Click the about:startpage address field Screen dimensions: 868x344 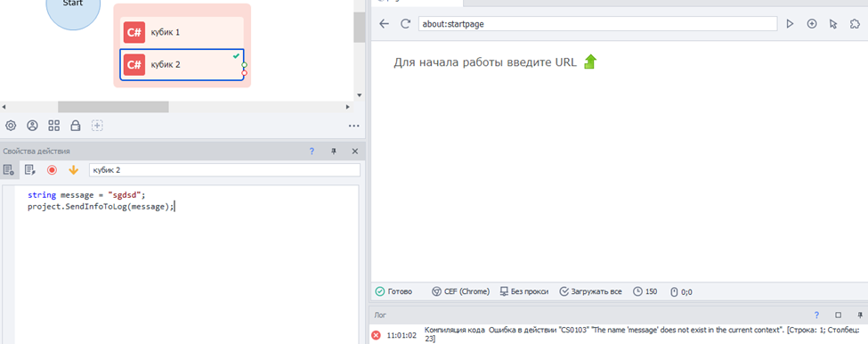(x=597, y=24)
